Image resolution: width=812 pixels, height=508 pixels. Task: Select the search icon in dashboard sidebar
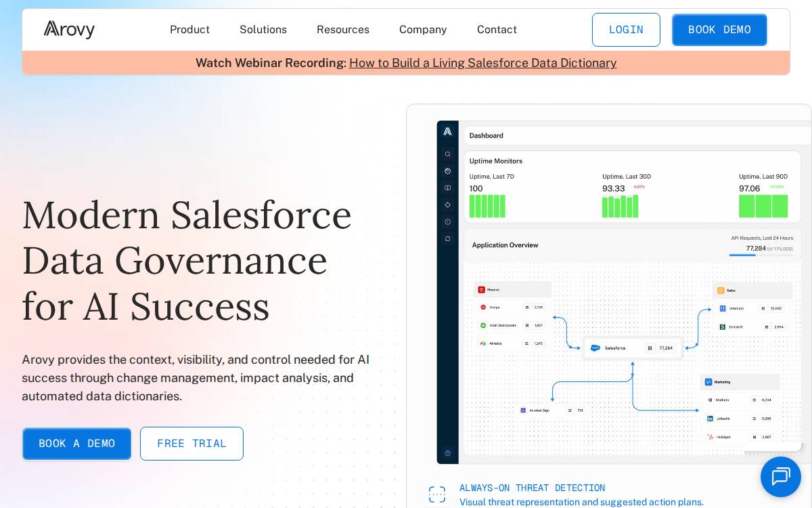(447, 154)
